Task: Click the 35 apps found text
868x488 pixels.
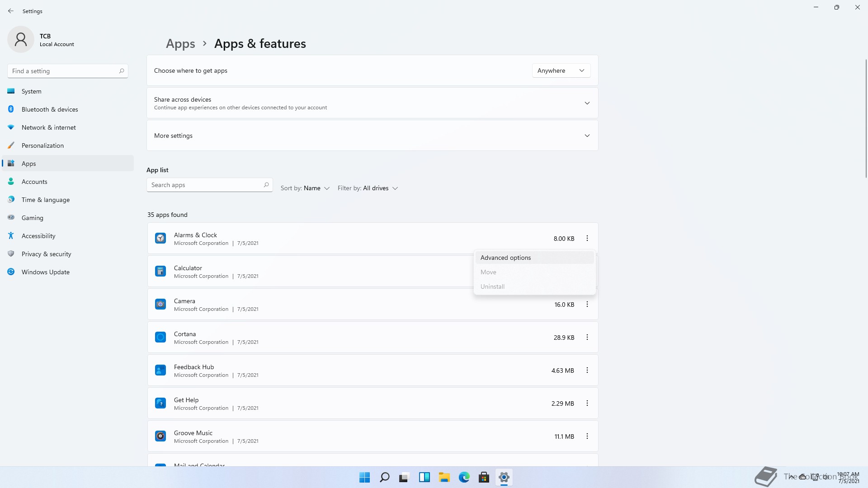Action: pos(167,215)
